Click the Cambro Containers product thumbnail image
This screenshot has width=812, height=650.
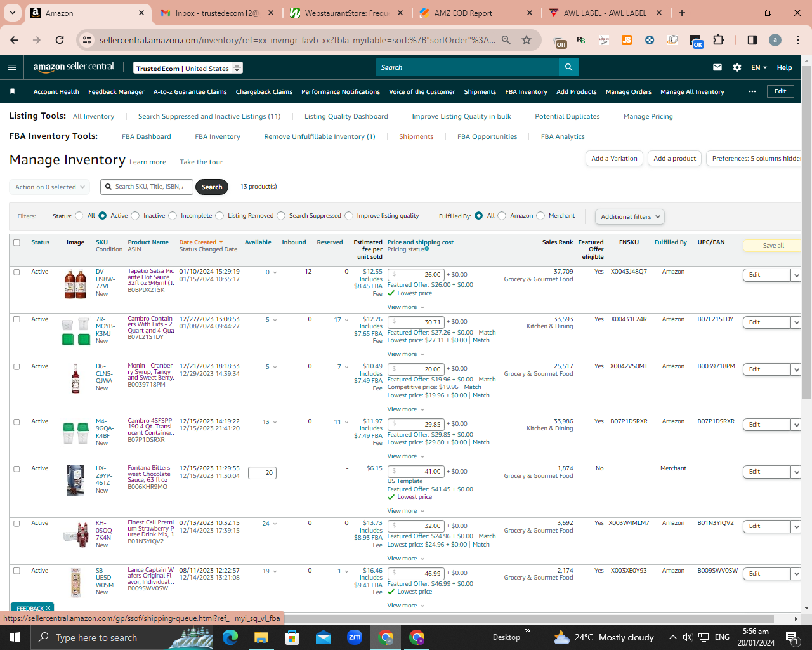(75, 332)
